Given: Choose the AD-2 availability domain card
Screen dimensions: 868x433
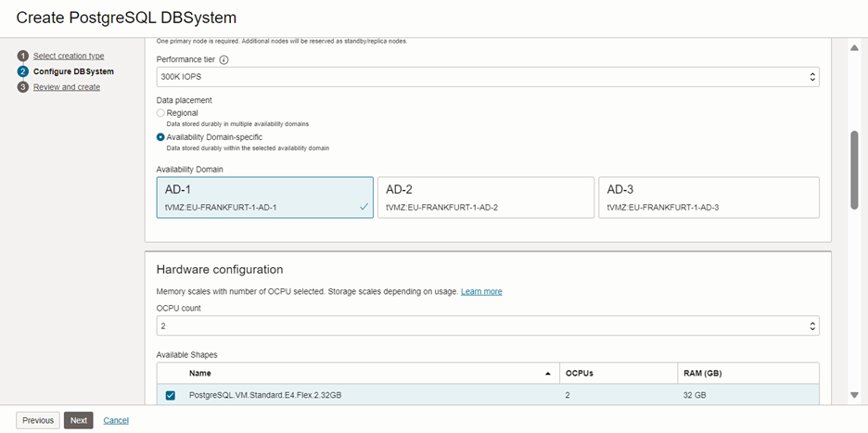Looking at the screenshot, I should coord(486,197).
